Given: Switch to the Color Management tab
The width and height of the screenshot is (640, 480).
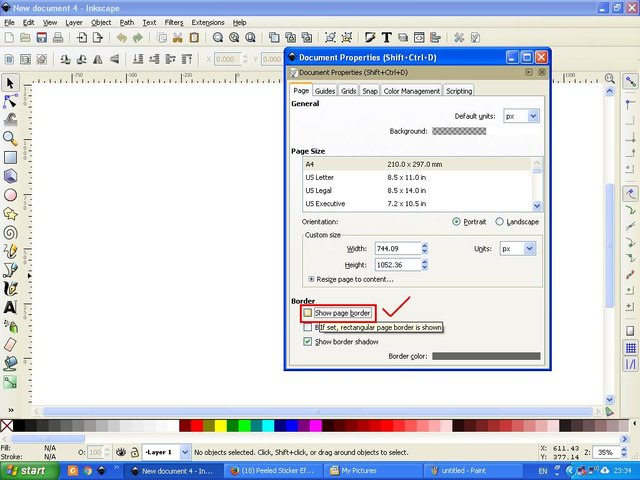Looking at the screenshot, I should [411, 91].
